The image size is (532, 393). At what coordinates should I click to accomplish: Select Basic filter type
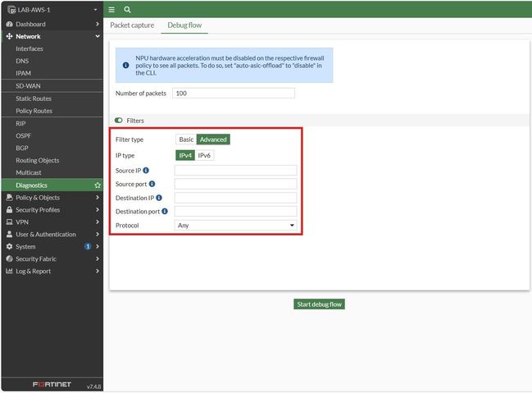click(x=186, y=139)
